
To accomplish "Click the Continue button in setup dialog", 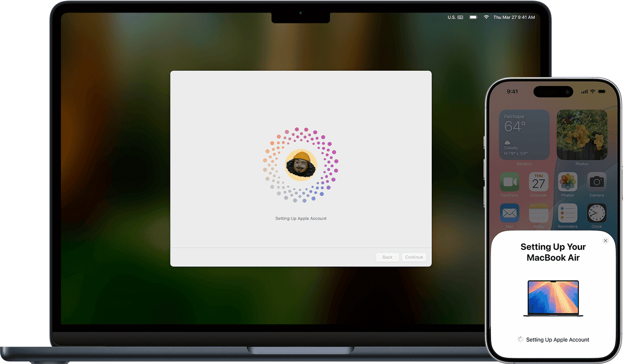I will click(x=414, y=257).
